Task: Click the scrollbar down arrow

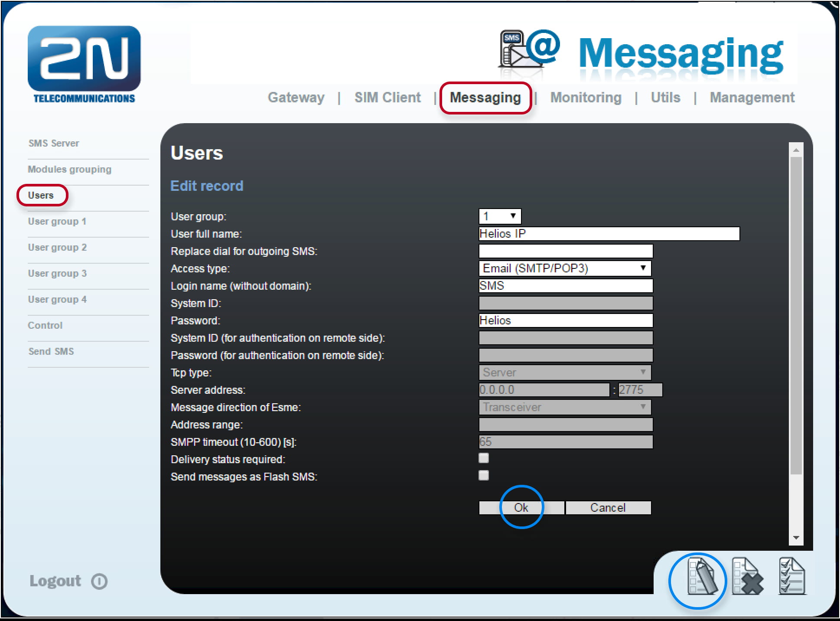Action: click(796, 538)
